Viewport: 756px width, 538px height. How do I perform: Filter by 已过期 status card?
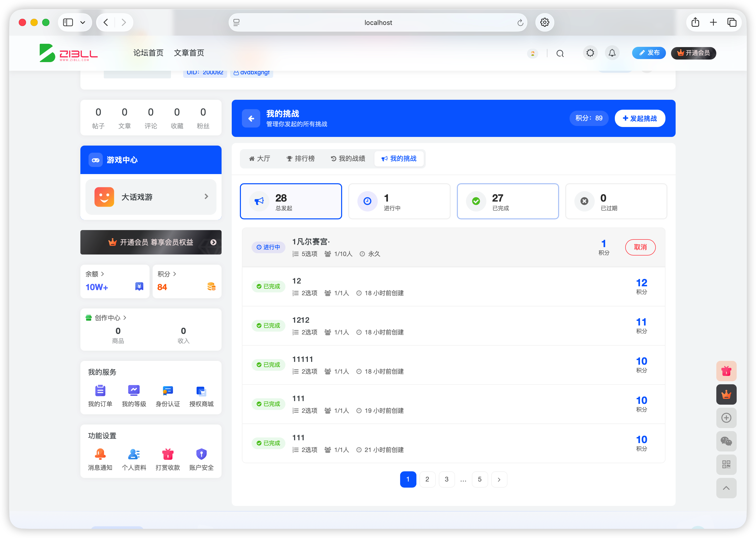[616, 201]
